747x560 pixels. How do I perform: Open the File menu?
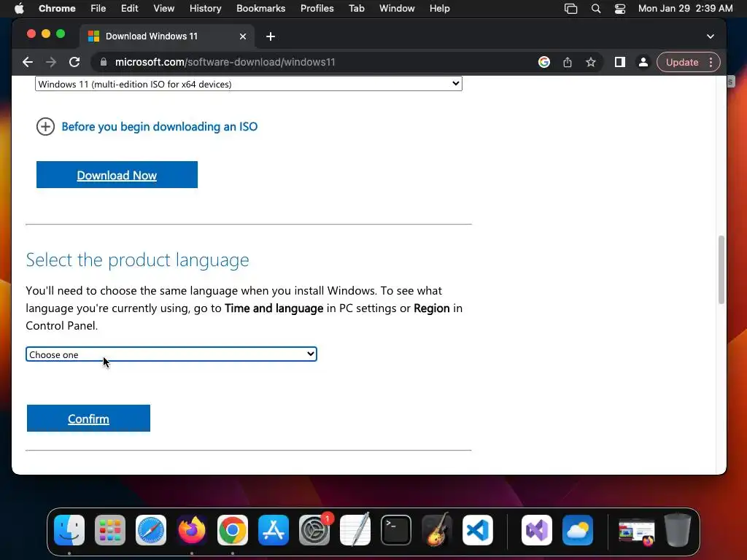(x=98, y=9)
